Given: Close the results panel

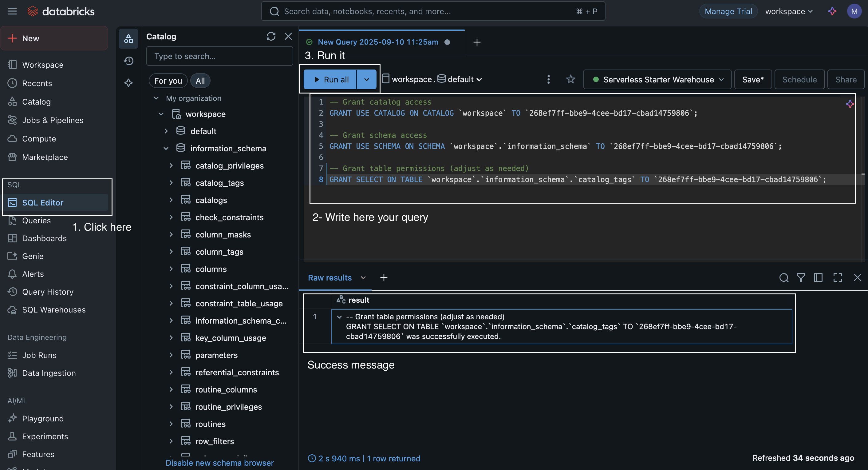Looking at the screenshot, I should [857, 277].
